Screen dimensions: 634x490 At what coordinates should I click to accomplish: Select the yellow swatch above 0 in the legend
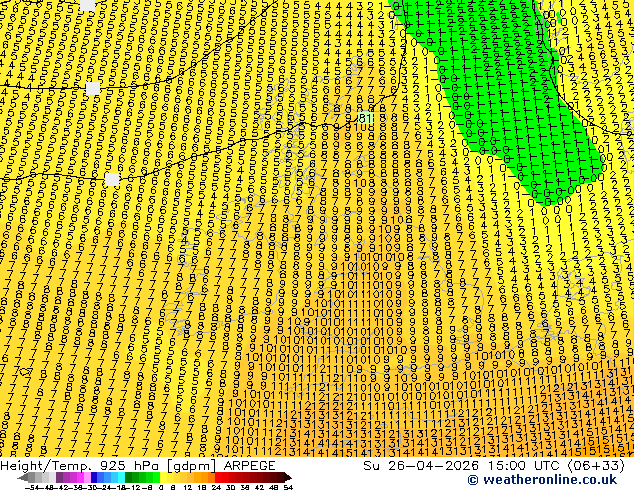pos(164,477)
